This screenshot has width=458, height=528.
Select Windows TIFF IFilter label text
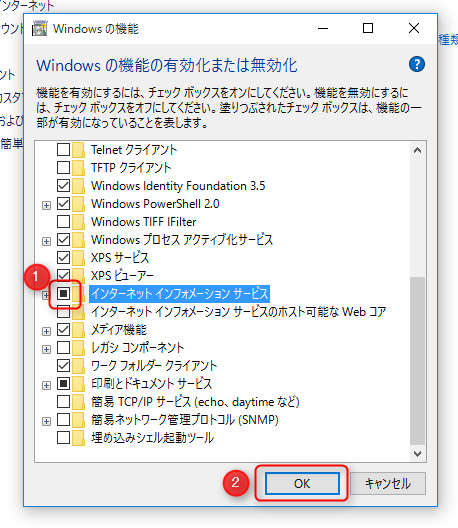point(143,222)
